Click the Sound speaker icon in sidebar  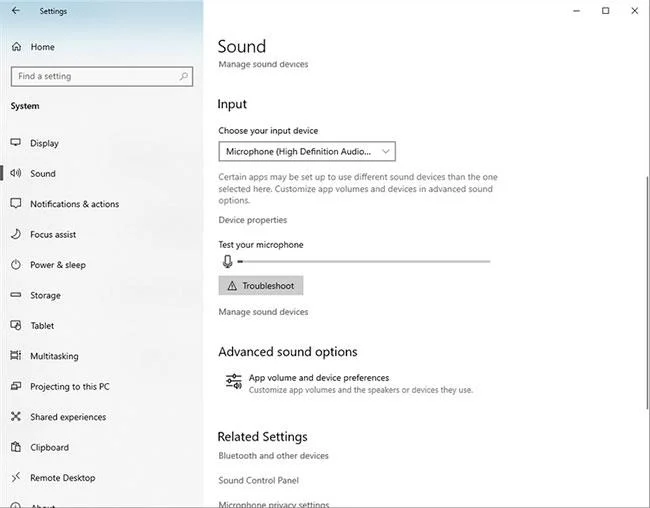click(16, 173)
